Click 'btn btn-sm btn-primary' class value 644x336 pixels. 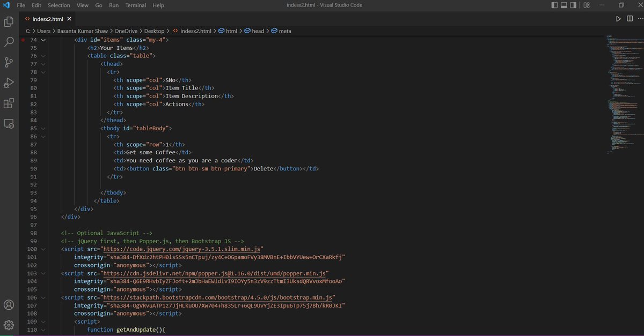[211, 169]
